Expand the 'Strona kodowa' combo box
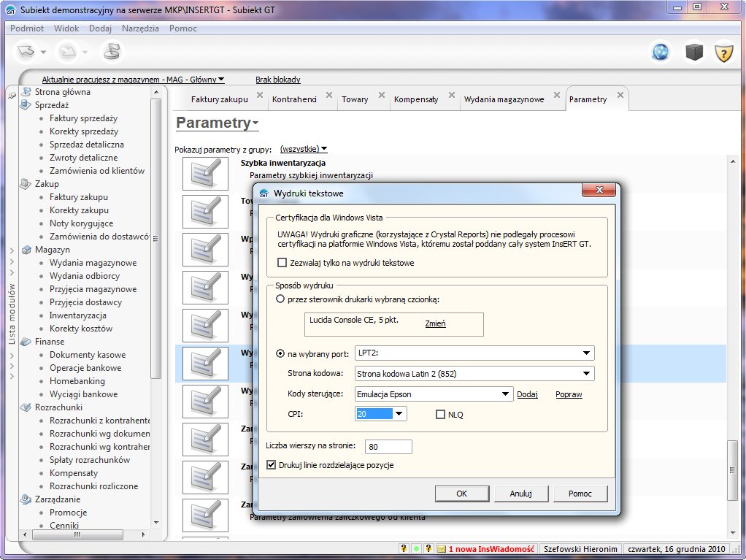This screenshot has height=560, width=746. coord(586,375)
